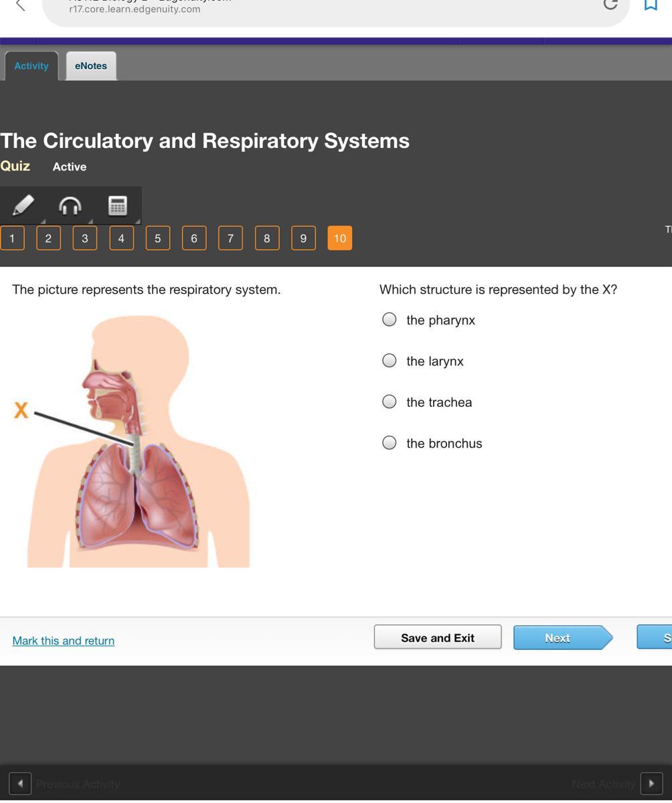Go to question 1
This screenshot has height=803, width=672.
tap(12, 238)
